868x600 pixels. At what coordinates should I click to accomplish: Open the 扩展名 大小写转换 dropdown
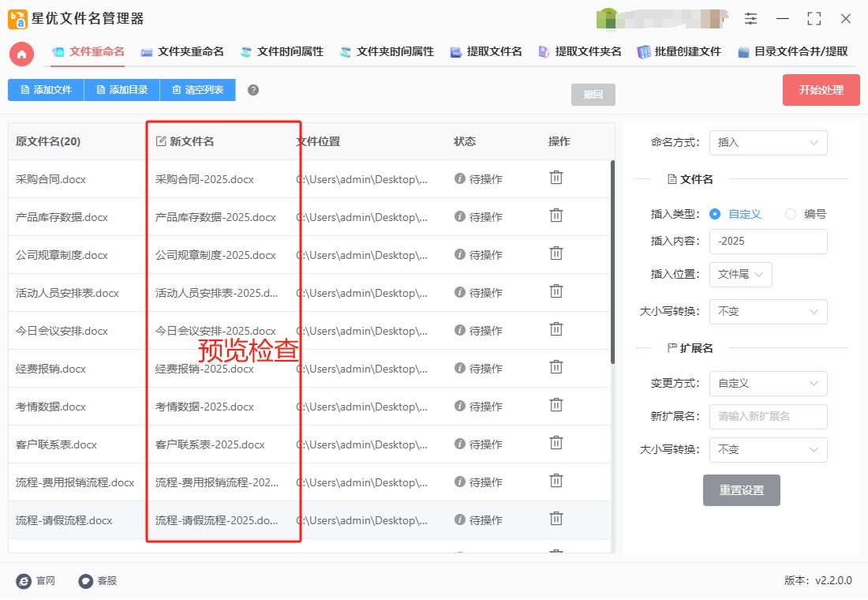[768, 450]
